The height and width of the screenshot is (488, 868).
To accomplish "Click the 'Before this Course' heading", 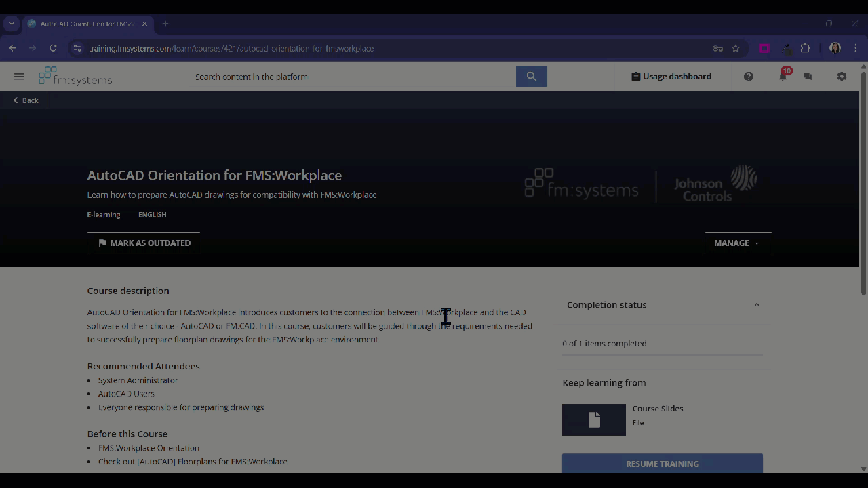I will click(x=127, y=434).
